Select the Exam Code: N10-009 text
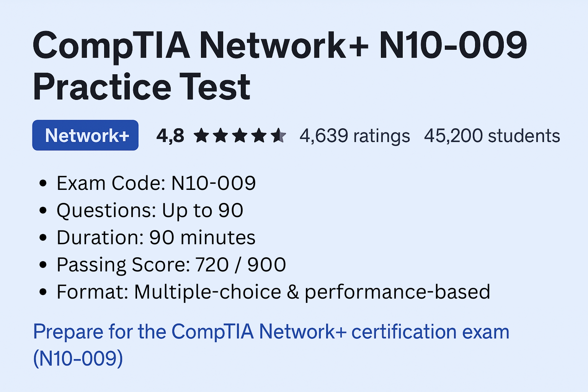 tap(156, 183)
